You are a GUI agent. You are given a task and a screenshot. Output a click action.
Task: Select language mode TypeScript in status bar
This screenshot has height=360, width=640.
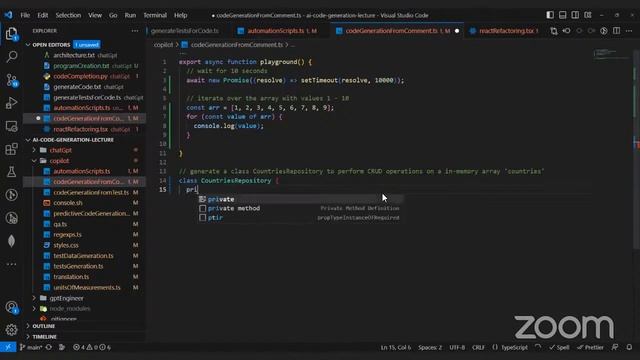[x=514, y=347]
